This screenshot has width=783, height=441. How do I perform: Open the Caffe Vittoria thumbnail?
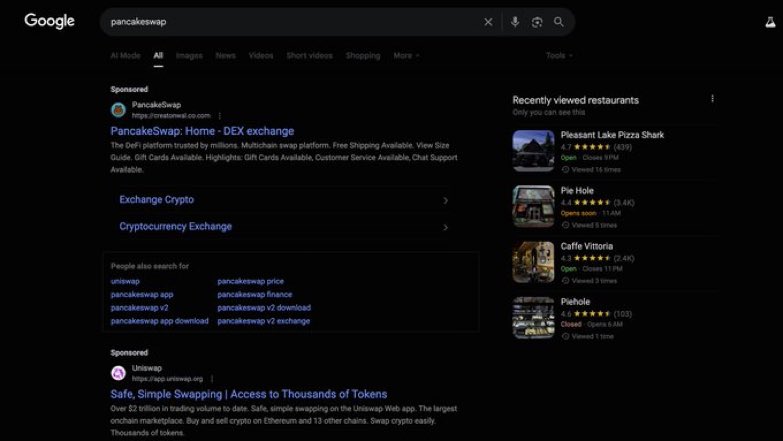tap(533, 262)
